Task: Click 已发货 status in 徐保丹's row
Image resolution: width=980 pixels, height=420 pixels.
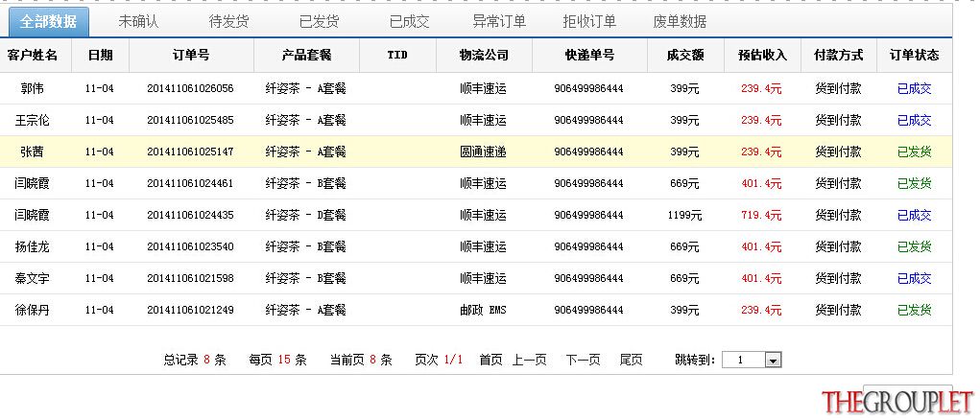Action: pyautogui.click(x=915, y=310)
